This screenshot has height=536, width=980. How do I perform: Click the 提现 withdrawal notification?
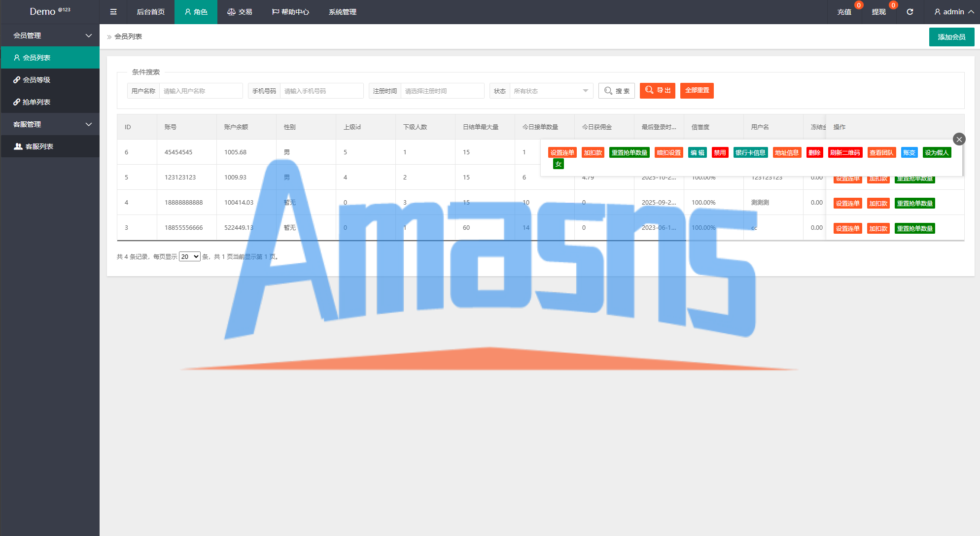pyautogui.click(x=878, y=12)
